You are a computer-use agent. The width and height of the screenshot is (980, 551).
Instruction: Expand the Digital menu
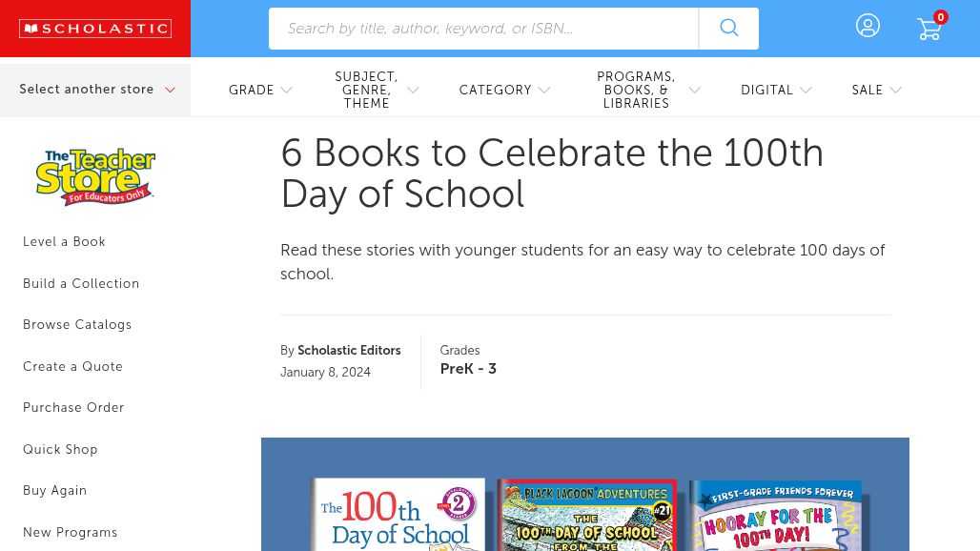point(776,91)
